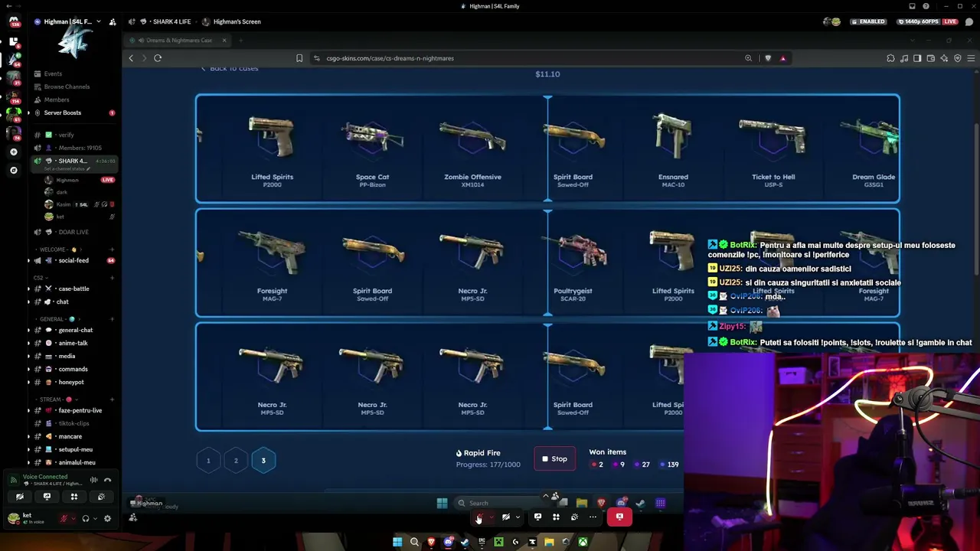This screenshot has width=980, height=551.
Task: Go back in the streamed browser
Action: (131, 58)
